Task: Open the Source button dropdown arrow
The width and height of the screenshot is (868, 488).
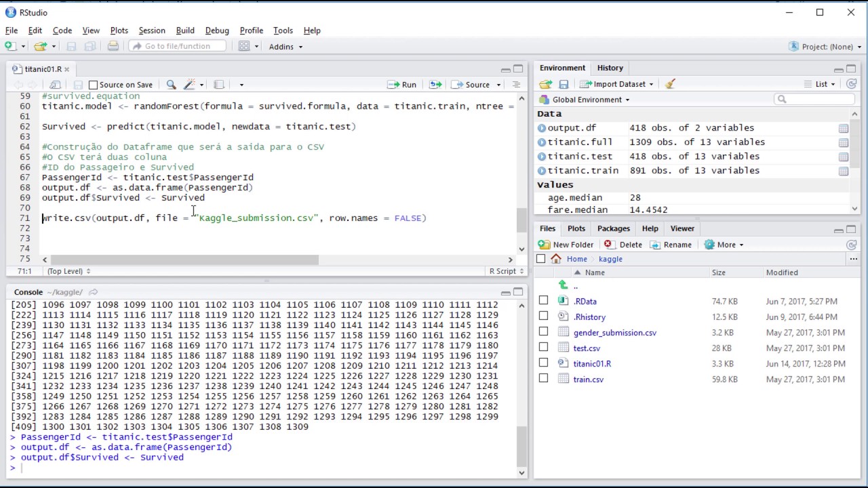Action: pos(498,85)
